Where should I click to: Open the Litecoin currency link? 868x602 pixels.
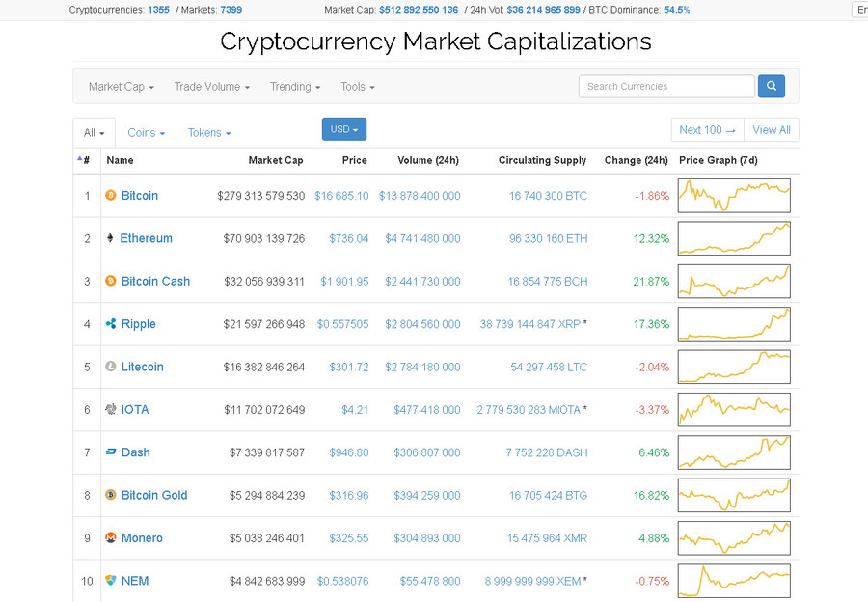click(x=143, y=367)
